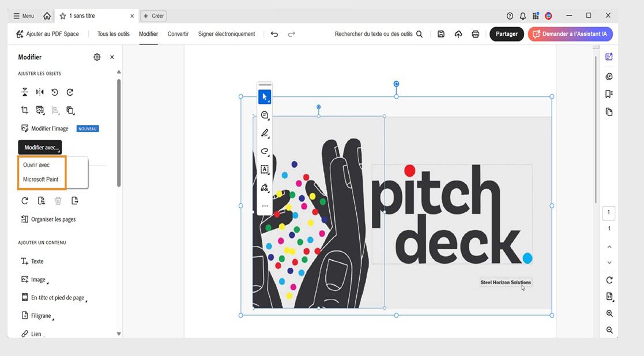The image size is (644, 356).
Task: Expand the Modifier avec dropdown
Action: [39, 147]
